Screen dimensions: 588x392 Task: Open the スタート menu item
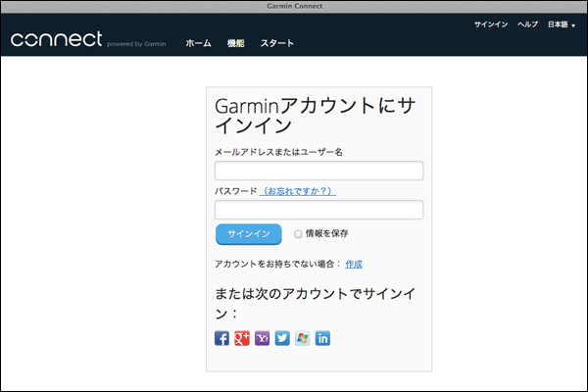click(277, 43)
